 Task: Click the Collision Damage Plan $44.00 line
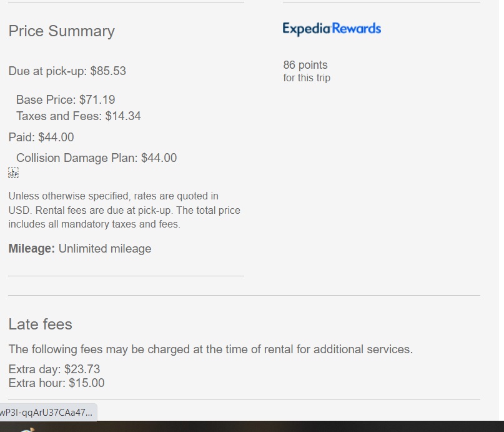pos(96,158)
